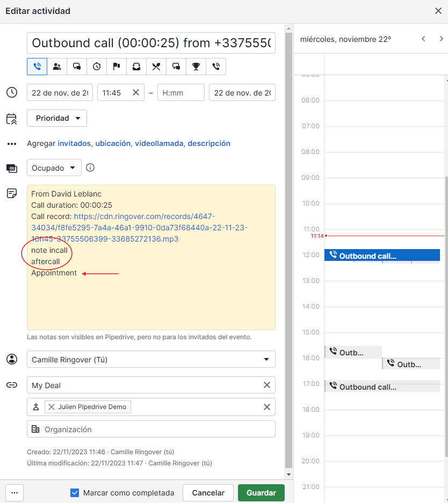Click the end date field
Viewport: 448px width, 503px height.
[x=242, y=92]
